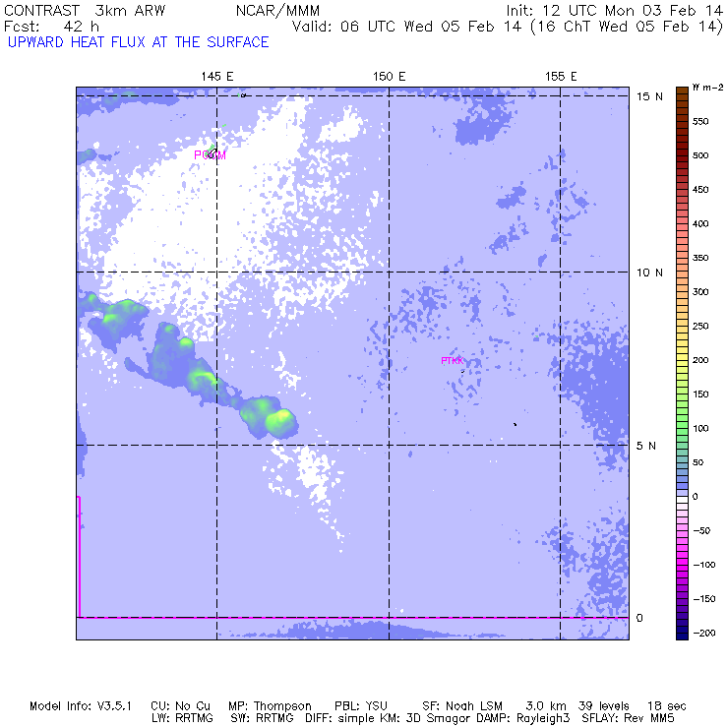Click the PTKK station marker
This screenshot has height=728, width=728.
point(453,361)
